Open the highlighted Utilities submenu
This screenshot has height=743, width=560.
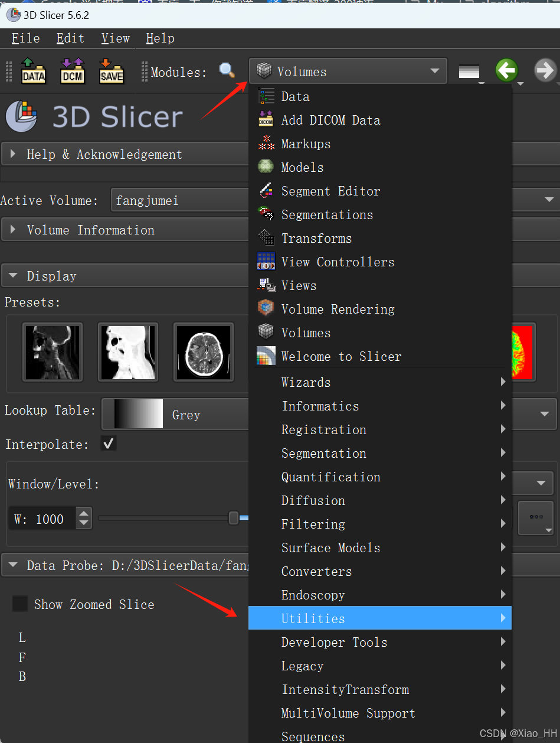[380, 618]
